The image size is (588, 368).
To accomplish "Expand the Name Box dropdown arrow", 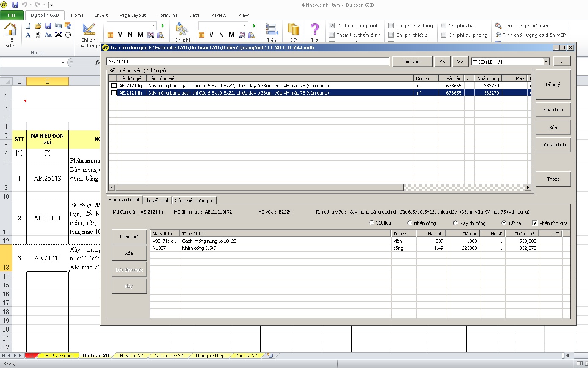I will point(63,62).
